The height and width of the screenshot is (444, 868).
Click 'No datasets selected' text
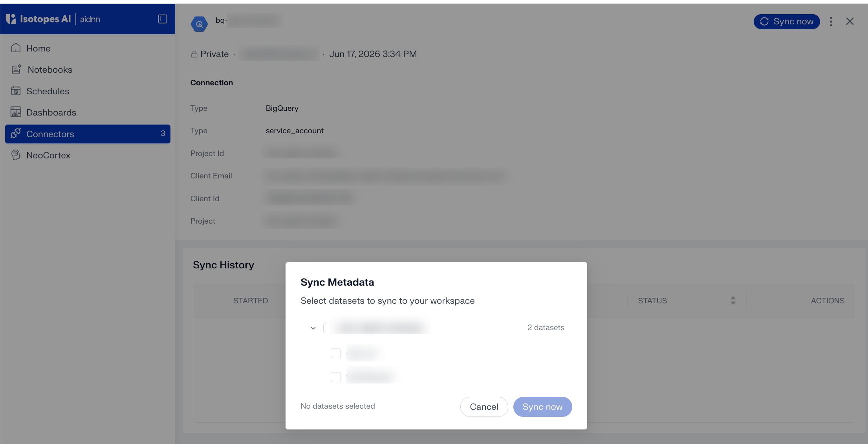point(338,406)
